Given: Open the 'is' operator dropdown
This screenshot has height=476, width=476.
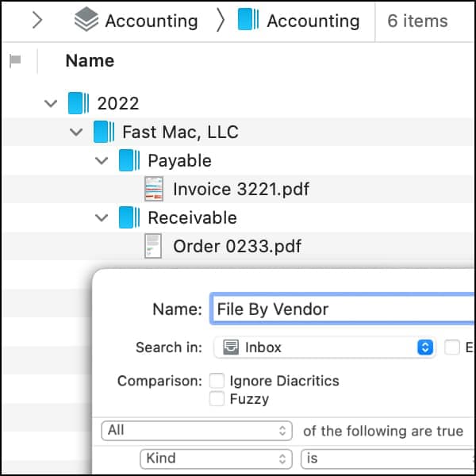Looking at the screenshot, I should (x=387, y=459).
